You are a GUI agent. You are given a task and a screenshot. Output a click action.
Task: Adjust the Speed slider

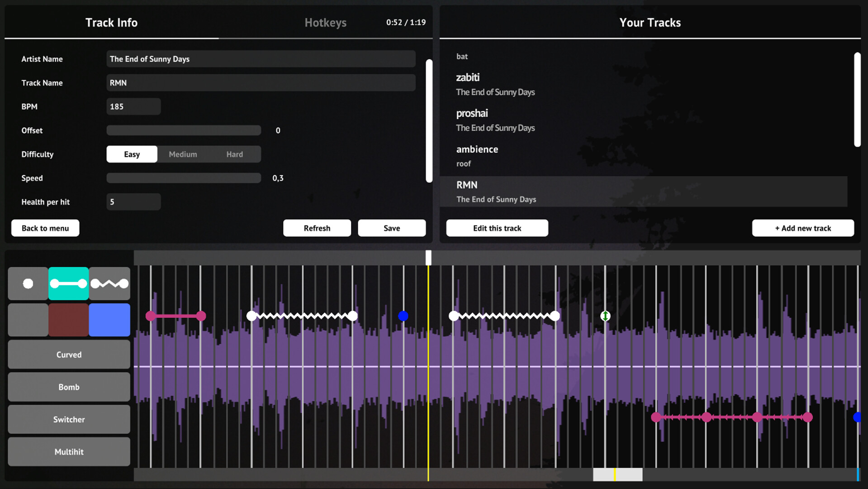(x=184, y=177)
